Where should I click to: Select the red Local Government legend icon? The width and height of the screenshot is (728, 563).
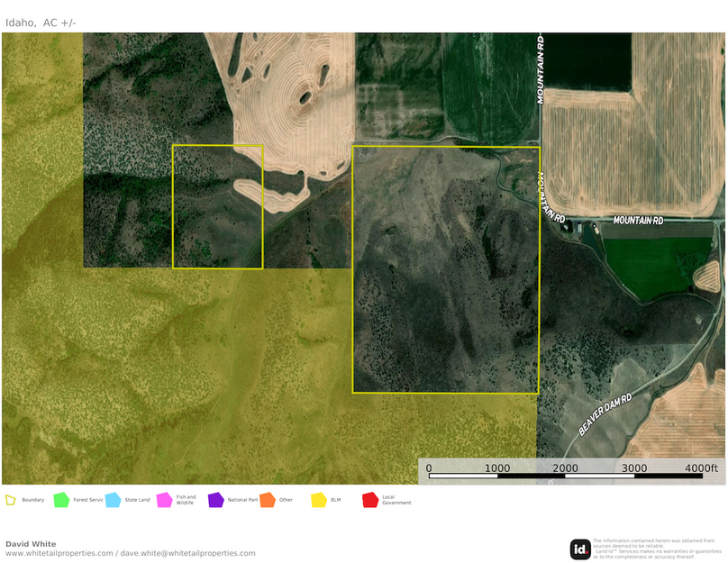pyautogui.click(x=369, y=500)
